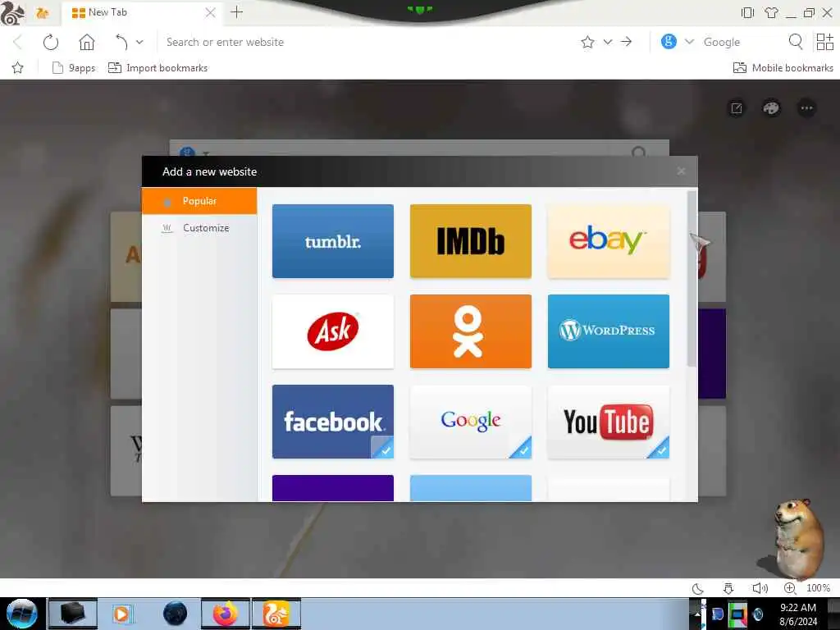Open the skin shirt icon in title bar
The image size is (840, 630).
click(771, 12)
